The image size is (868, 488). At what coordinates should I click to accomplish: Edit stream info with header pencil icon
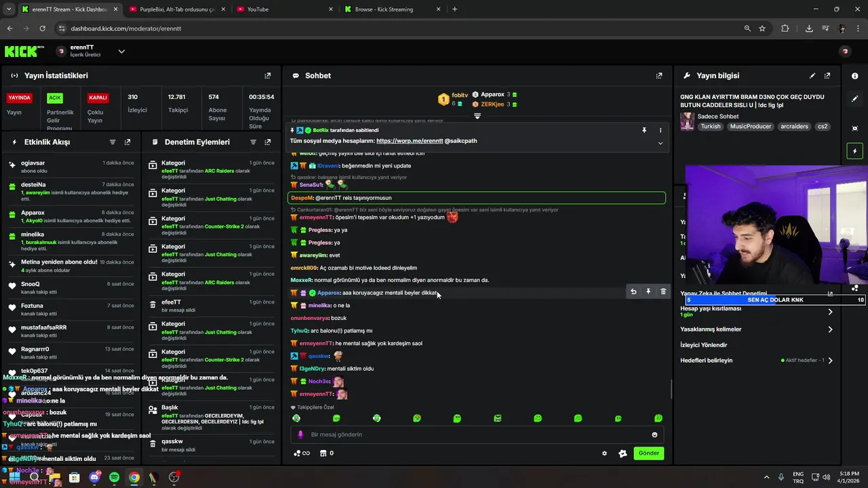812,76
